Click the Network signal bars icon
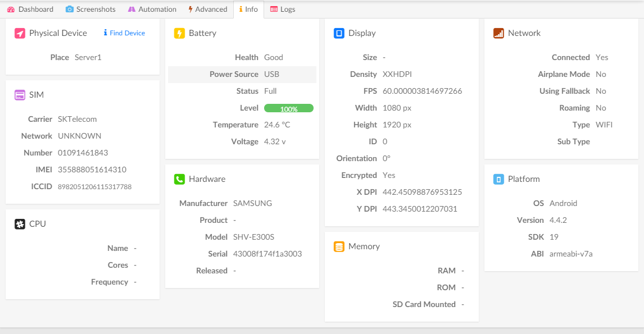 click(498, 33)
